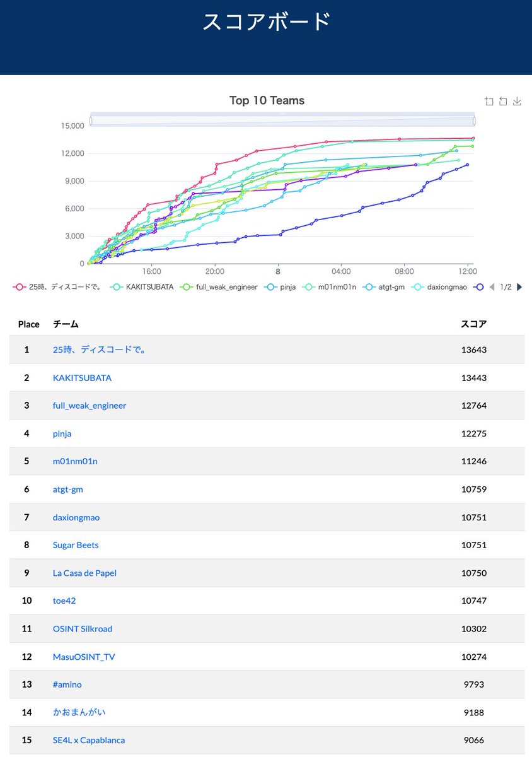
Task: Click the スコア column header
Action: pos(474,324)
